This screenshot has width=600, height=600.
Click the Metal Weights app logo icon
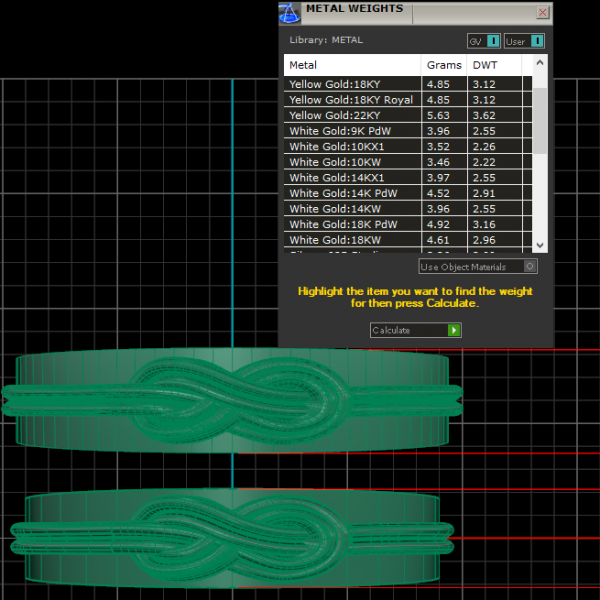click(x=289, y=13)
